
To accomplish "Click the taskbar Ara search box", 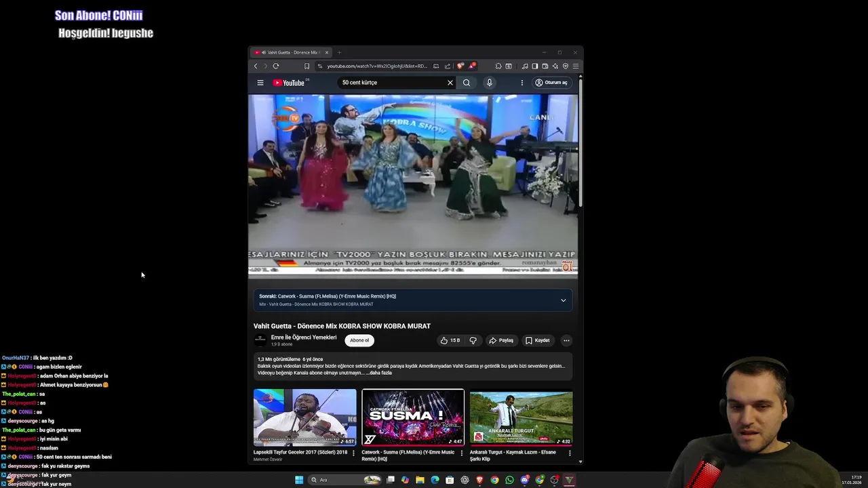I will coord(344,480).
